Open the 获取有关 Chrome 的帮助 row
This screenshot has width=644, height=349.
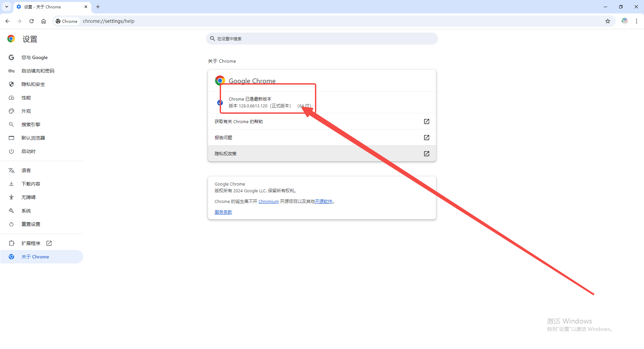click(x=322, y=121)
